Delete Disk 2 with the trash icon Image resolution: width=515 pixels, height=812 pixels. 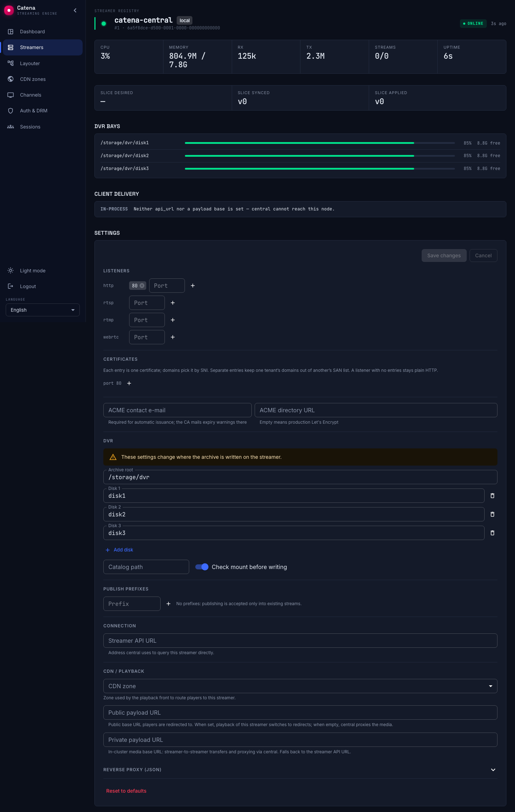492,514
